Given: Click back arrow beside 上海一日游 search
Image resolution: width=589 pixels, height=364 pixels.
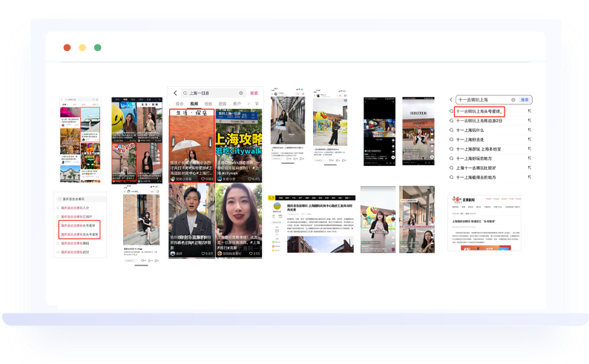Looking at the screenshot, I should tap(175, 93).
